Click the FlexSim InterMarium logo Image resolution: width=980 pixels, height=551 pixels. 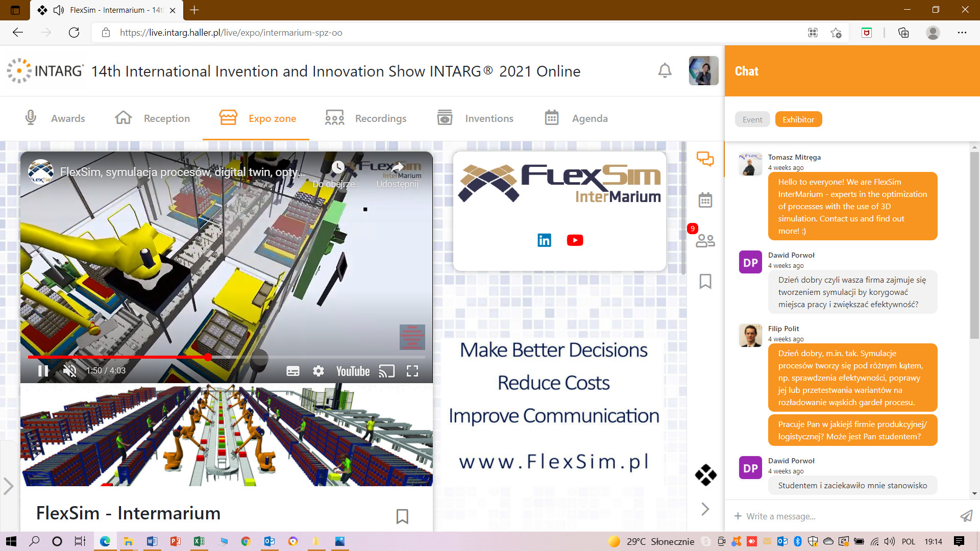coord(559,184)
